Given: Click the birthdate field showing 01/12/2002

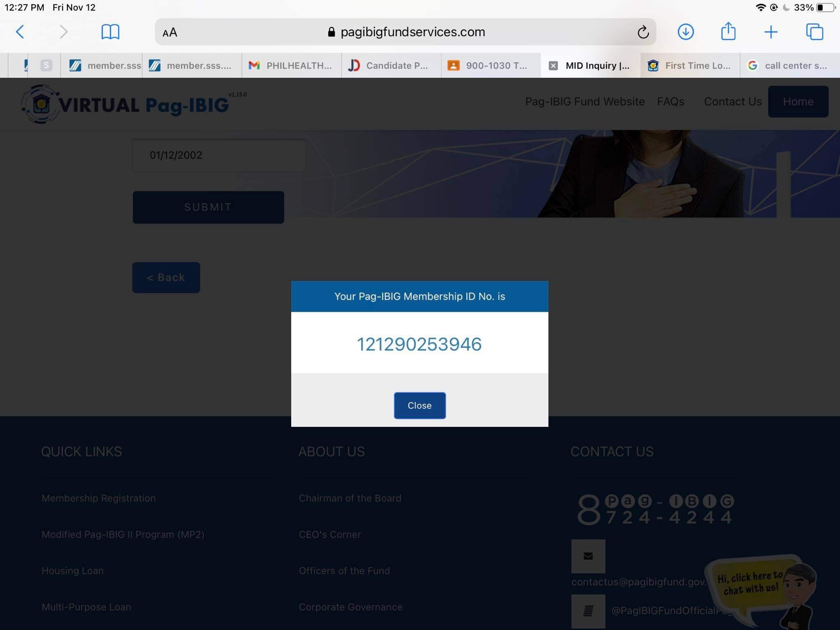Looking at the screenshot, I should [219, 155].
